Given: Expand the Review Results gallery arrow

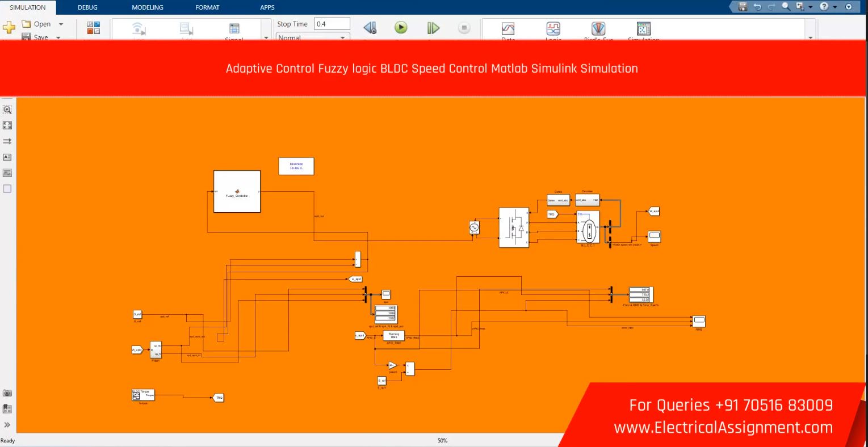Looking at the screenshot, I should (810, 37).
